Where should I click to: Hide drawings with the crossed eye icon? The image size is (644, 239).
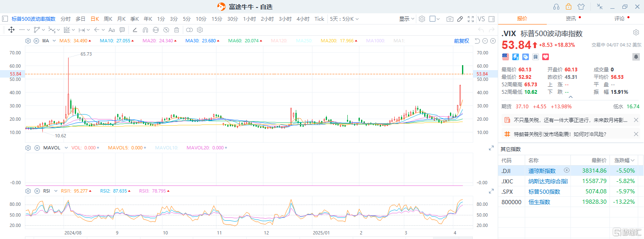(x=166, y=30)
